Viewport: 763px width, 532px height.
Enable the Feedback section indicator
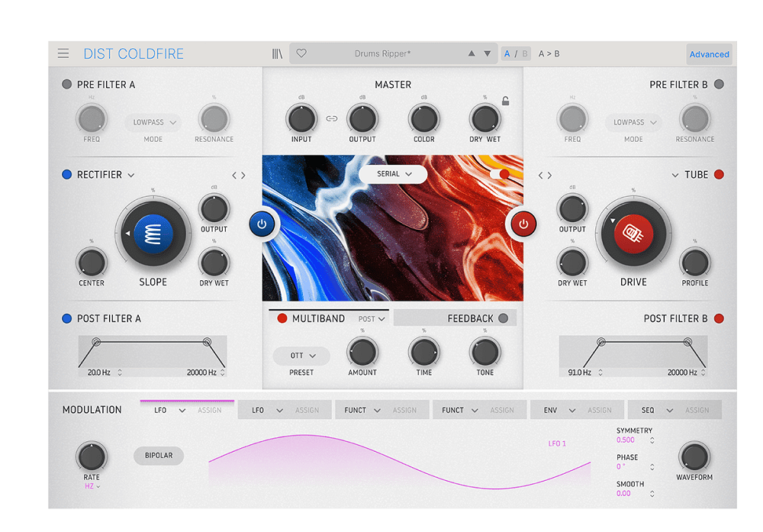tap(502, 318)
